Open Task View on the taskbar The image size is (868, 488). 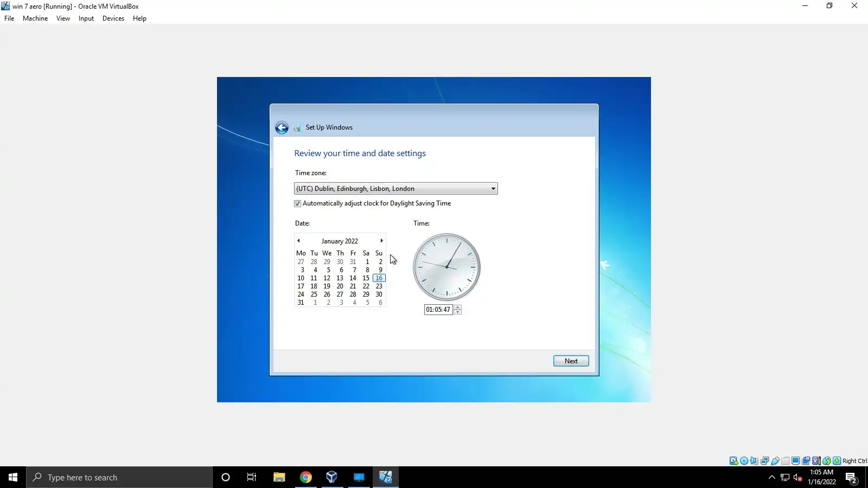(x=252, y=477)
